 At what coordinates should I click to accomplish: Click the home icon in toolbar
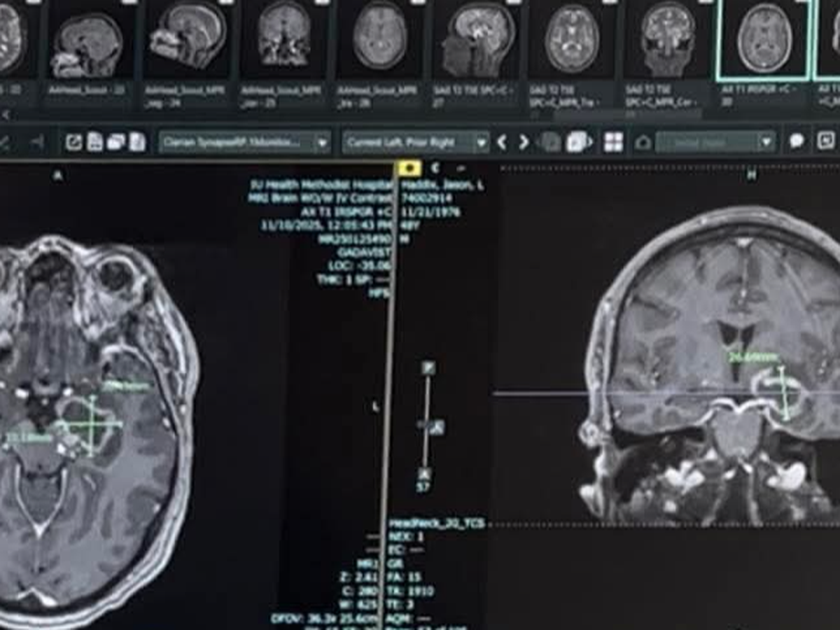tap(643, 143)
